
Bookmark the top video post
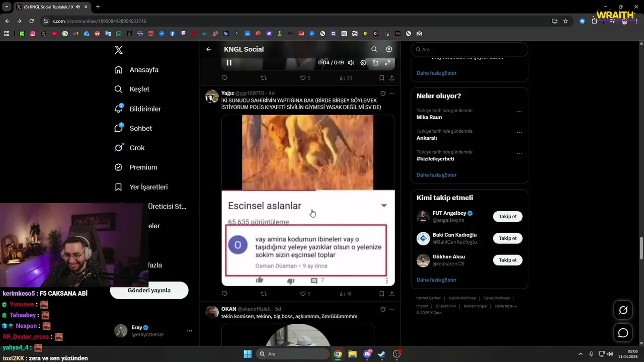tap(382, 78)
